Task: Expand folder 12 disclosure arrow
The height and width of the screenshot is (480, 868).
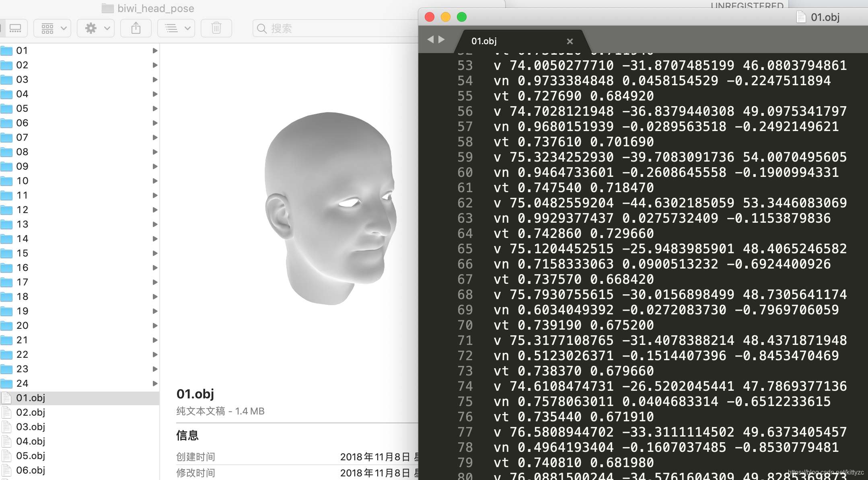Action: tap(155, 210)
